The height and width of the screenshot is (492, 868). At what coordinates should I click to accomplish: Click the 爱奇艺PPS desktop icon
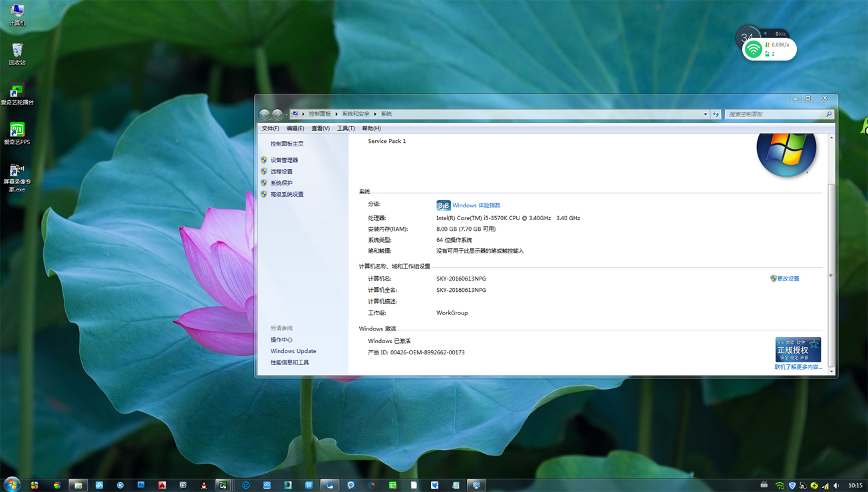[17, 131]
